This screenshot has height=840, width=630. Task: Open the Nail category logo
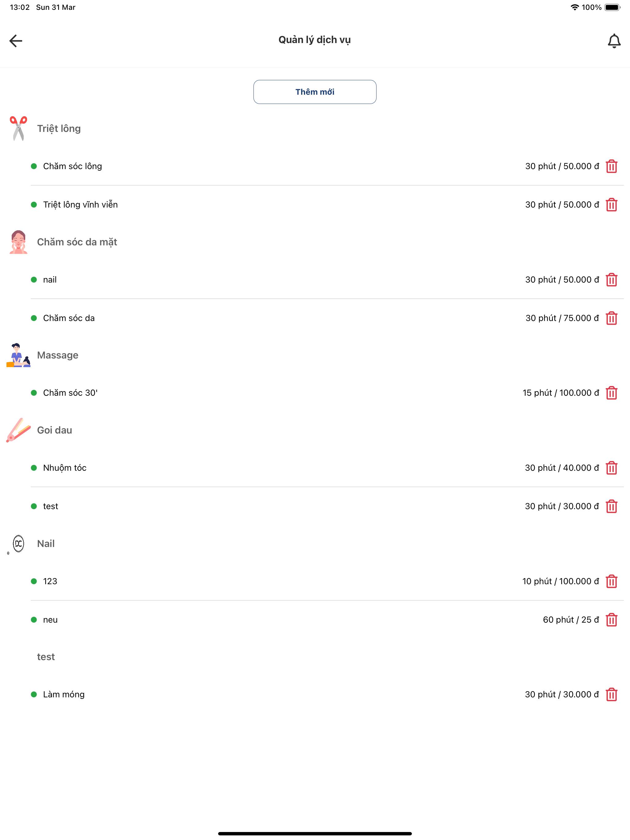point(18,543)
